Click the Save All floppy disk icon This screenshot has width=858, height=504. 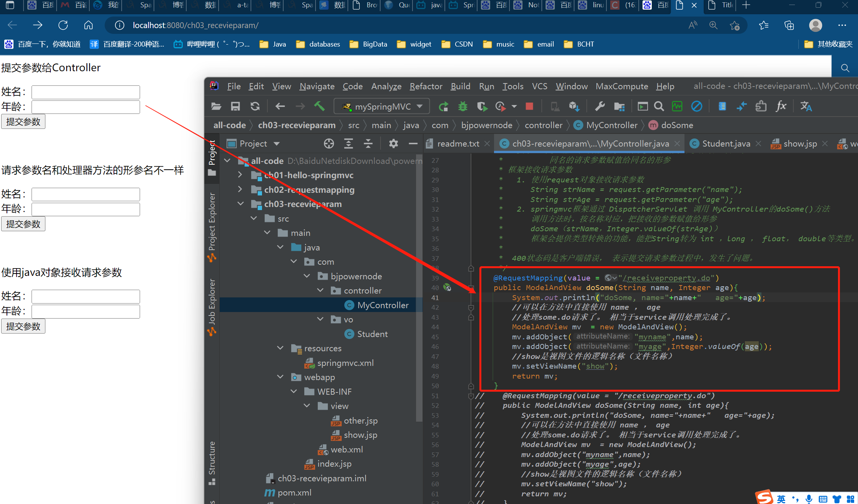point(235,107)
